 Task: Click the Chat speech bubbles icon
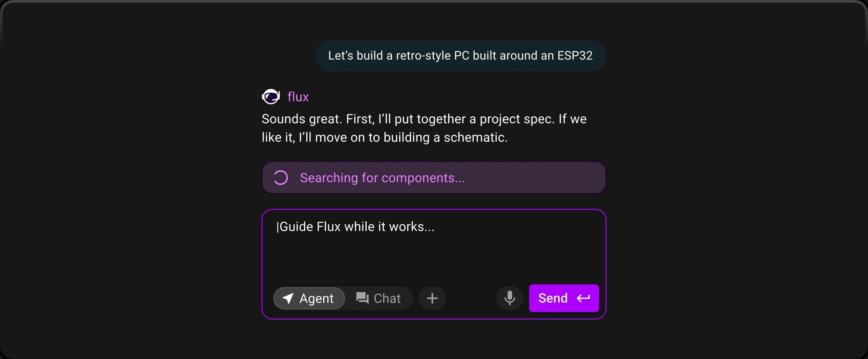(362, 298)
